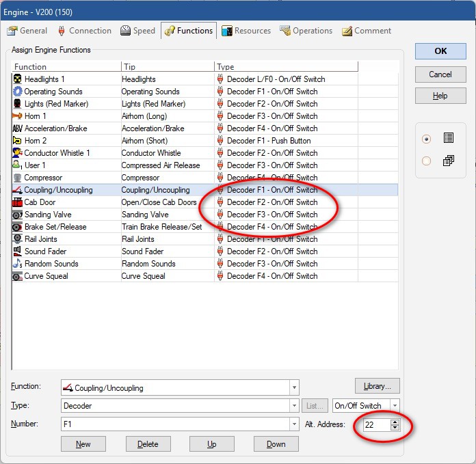Select the stacked pages radio button
This screenshot has height=464, width=476.
[426, 161]
